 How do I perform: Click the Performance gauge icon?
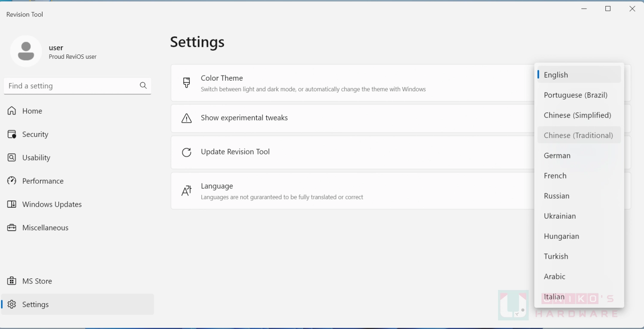coord(12,181)
